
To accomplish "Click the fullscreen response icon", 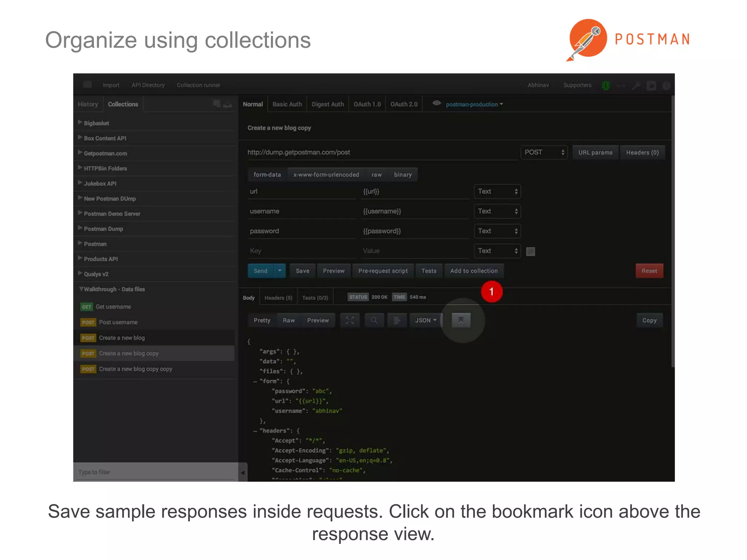I will coord(350,320).
